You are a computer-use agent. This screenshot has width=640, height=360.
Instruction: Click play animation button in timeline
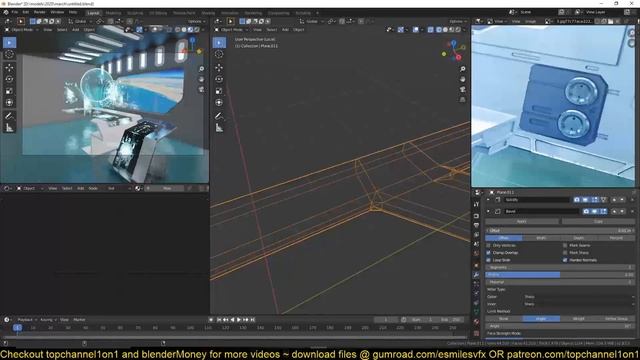[x=239, y=320]
